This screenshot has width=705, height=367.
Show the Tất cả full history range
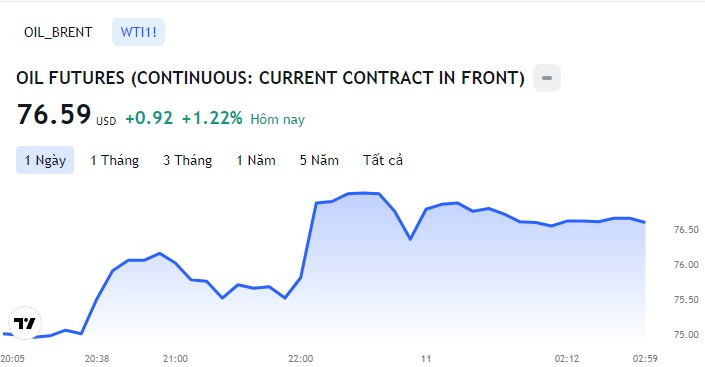(383, 160)
